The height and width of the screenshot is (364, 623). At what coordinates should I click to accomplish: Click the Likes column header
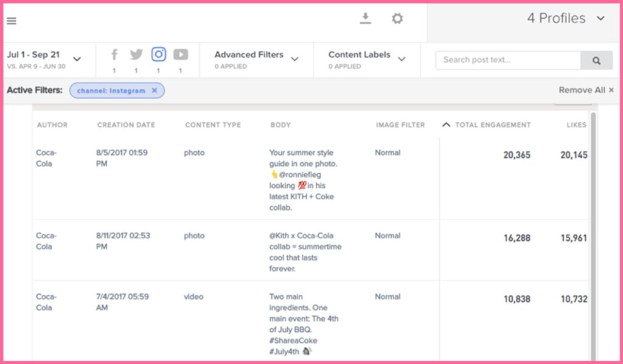[576, 125]
